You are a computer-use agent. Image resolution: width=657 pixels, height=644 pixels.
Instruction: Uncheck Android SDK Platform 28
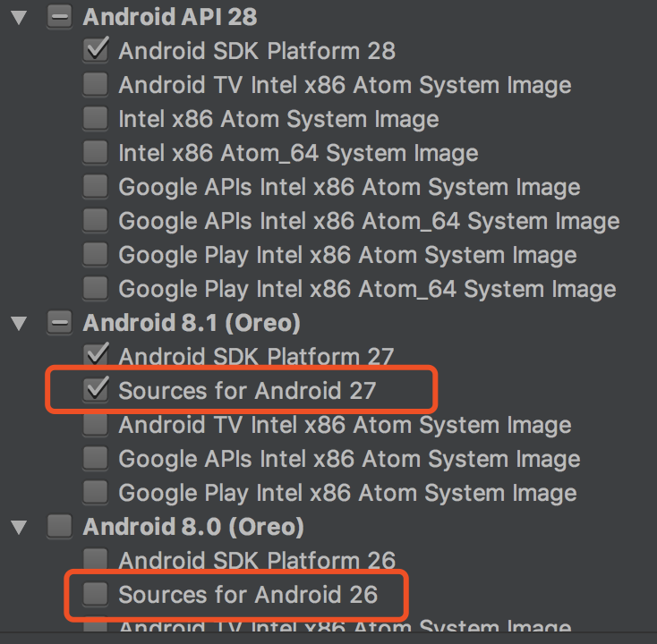(x=96, y=50)
